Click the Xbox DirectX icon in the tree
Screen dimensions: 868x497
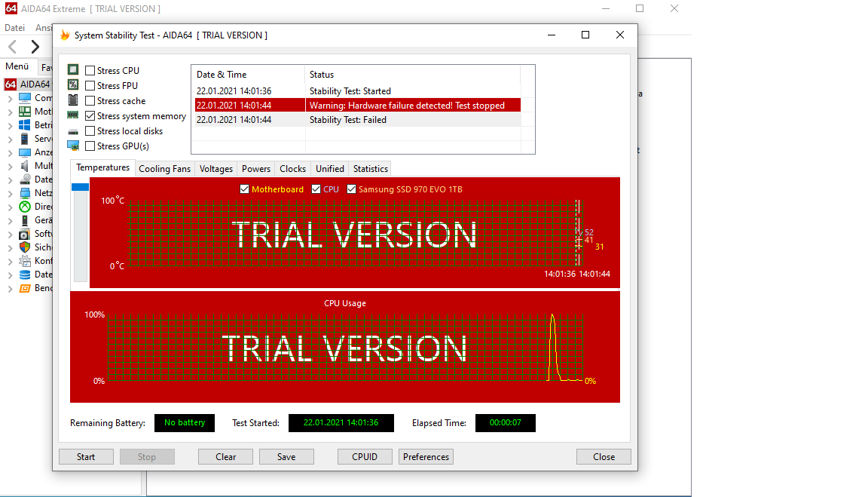(25, 207)
